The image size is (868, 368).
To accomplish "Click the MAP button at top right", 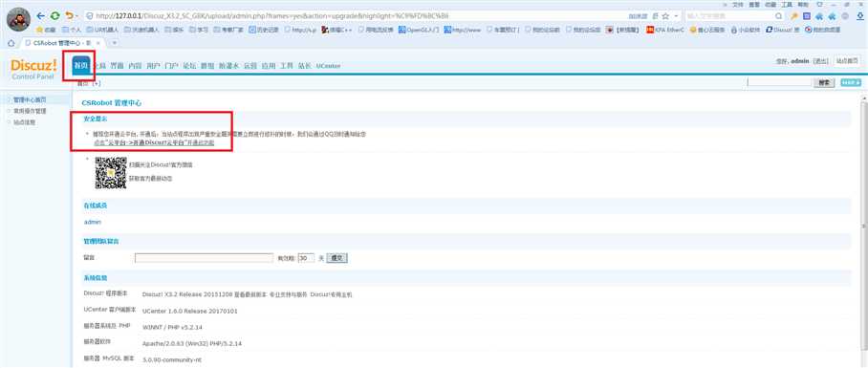I will (x=851, y=82).
